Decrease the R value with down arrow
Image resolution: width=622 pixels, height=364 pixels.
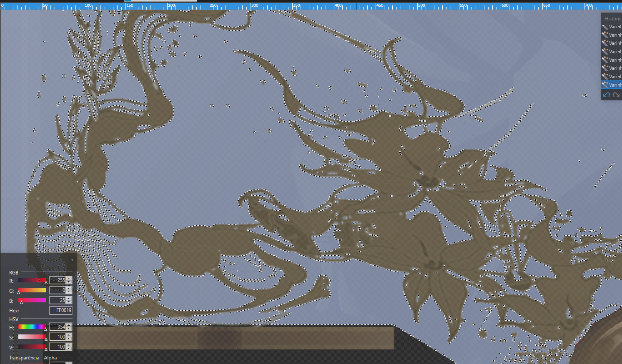(69, 282)
